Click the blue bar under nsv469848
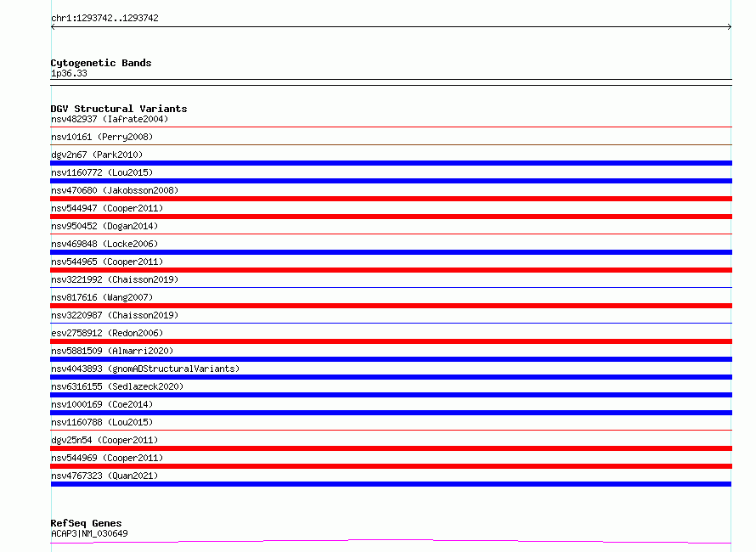 [x=391, y=252]
